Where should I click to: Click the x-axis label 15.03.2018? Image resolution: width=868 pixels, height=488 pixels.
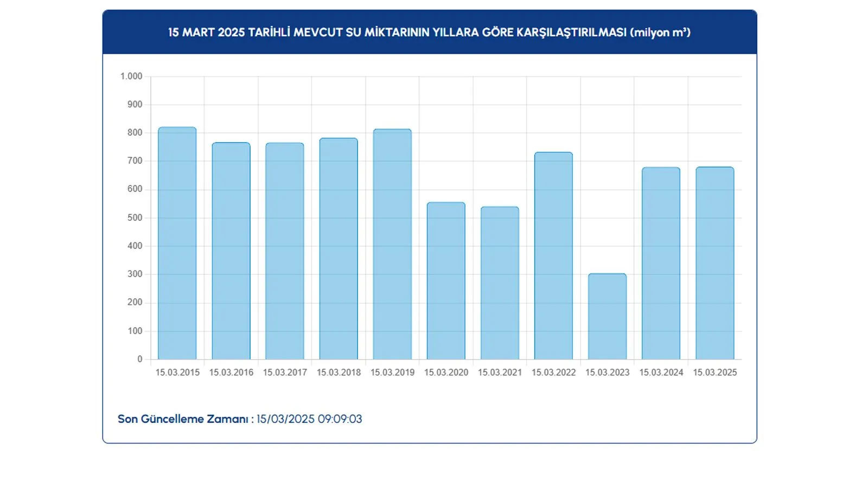[339, 373]
